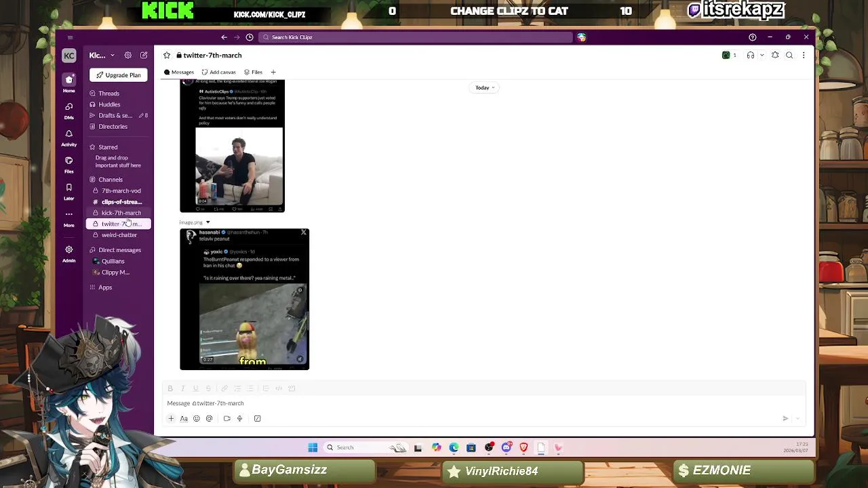Viewport: 868px width, 488px height.
Task: Open the emoji picker in composer
Action: 197,419
